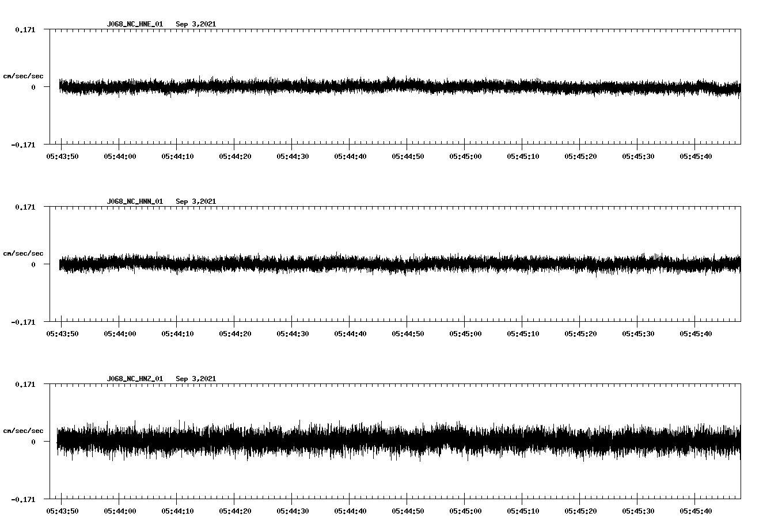Screen dimensions: 782x532
Task: Click the 0.171 upper limit on HNN plot
Action: pyautogui.click(x=25, y=207)
